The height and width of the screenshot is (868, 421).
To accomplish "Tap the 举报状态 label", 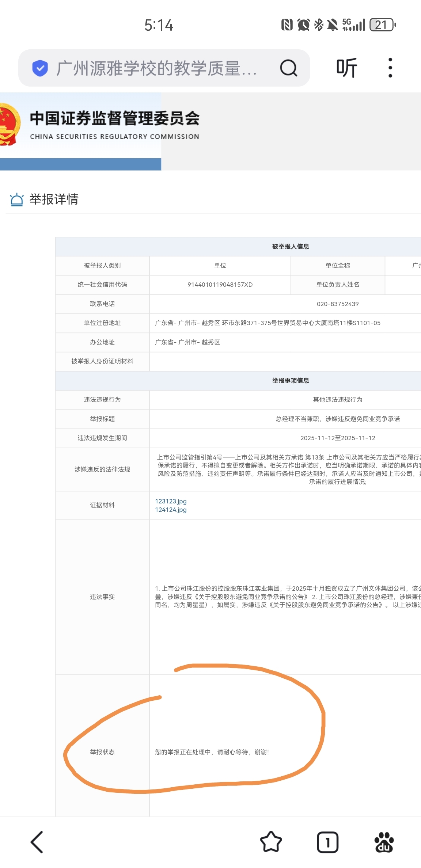I will tap(102, 752).
